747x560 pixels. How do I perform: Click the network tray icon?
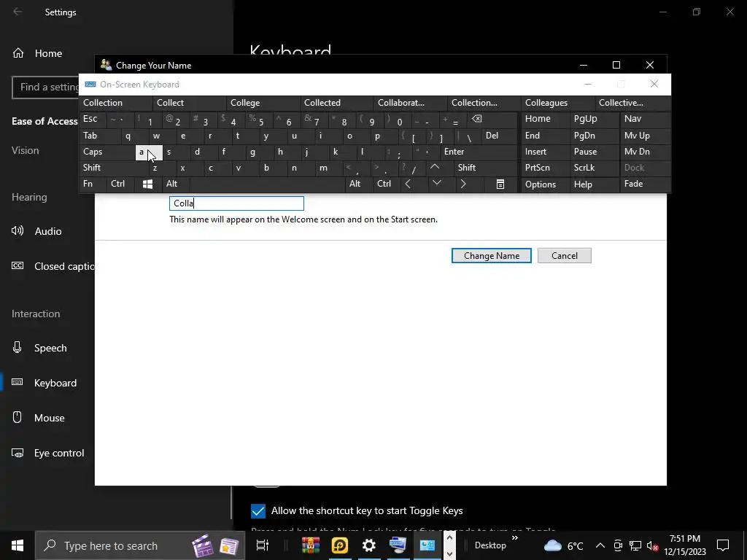pyautogui.click(x=635, y=545)
